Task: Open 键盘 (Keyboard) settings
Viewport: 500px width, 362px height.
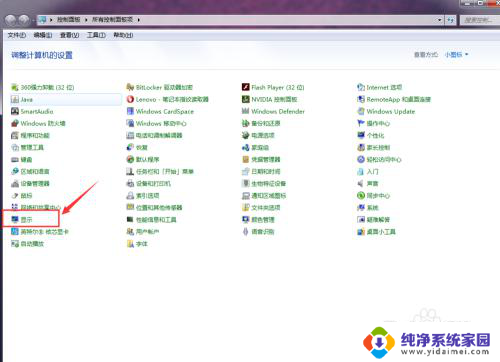Action: 22,159
